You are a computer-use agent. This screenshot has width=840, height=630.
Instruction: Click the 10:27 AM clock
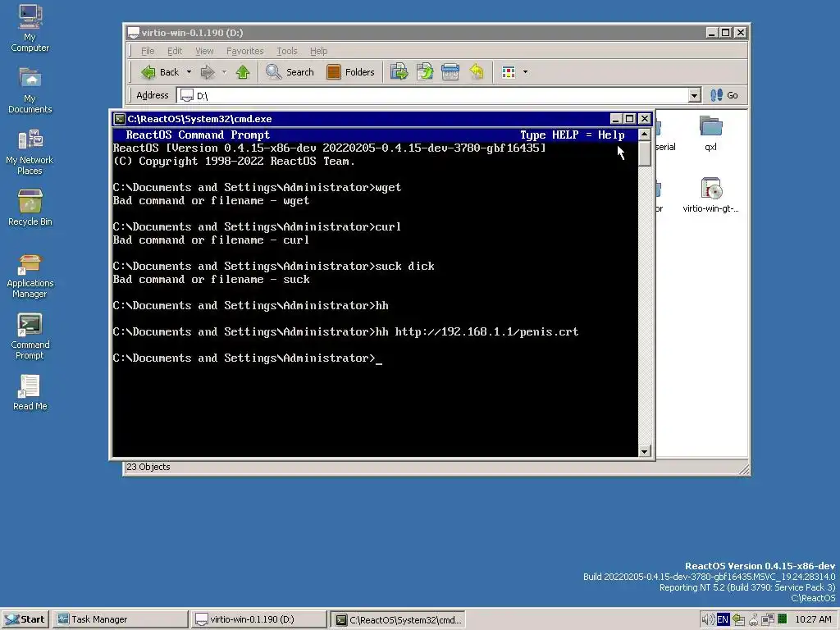point(813,619)
